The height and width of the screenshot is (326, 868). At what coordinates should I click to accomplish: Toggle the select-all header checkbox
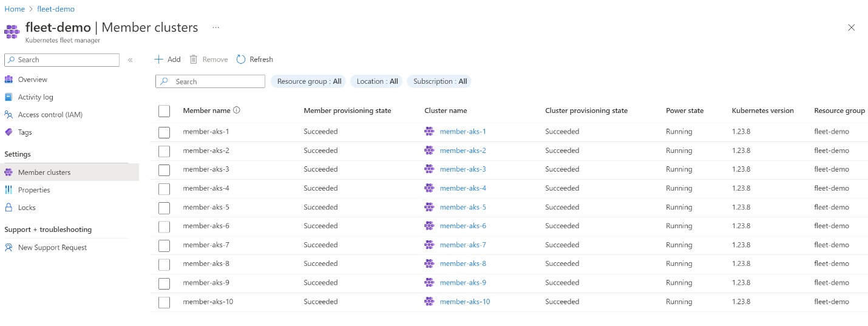164,110
